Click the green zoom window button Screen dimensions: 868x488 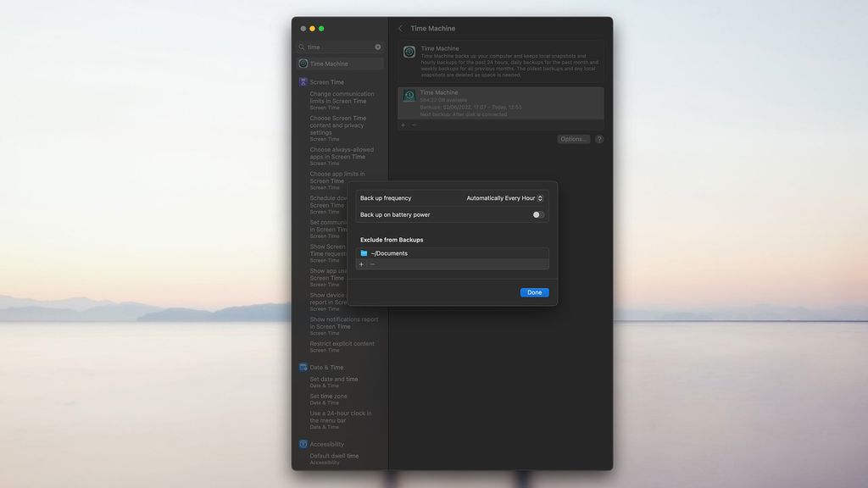321,28
